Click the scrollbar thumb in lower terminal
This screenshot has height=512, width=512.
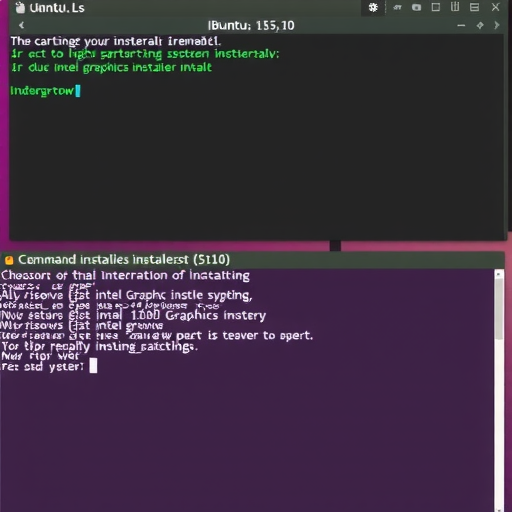point(499,309)
